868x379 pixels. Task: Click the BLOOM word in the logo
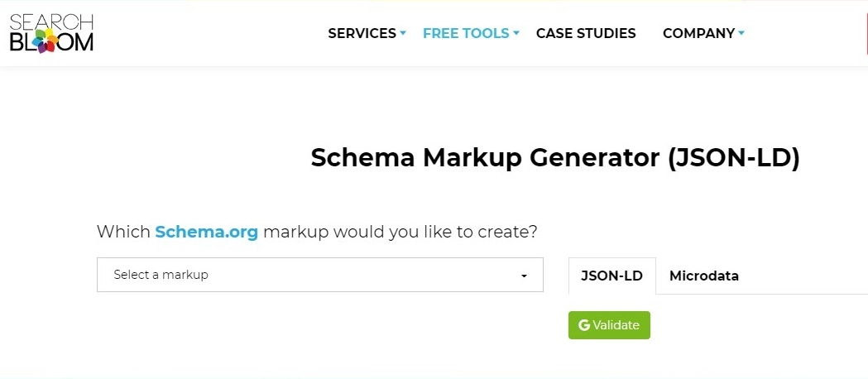pyautogui.click(x=51, y=41)
